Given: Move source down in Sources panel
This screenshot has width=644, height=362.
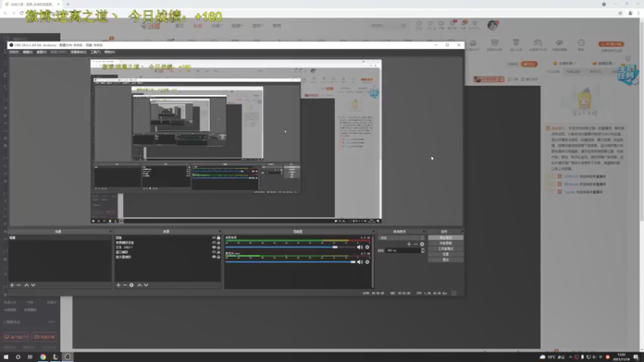Looking at the screenshot, I should (x=147, y=285).
